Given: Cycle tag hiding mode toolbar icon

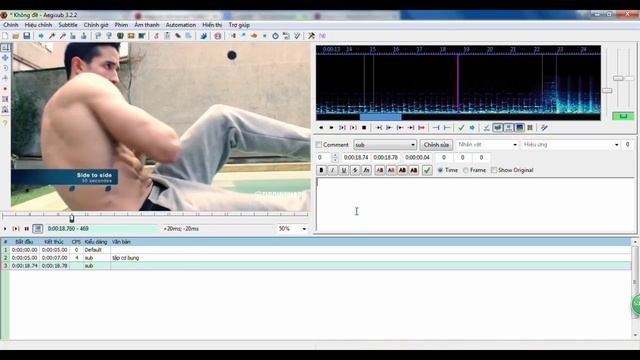Looking at the screenshot, I should click(322, 36).
